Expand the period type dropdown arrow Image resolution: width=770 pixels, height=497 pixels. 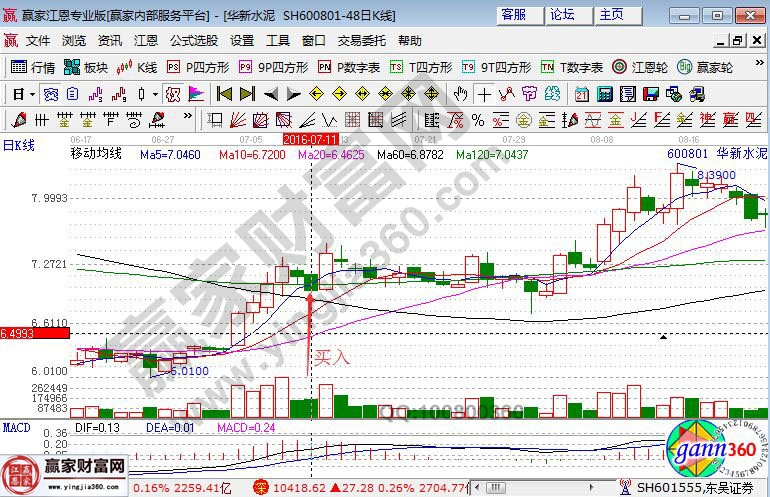(31, 94)
